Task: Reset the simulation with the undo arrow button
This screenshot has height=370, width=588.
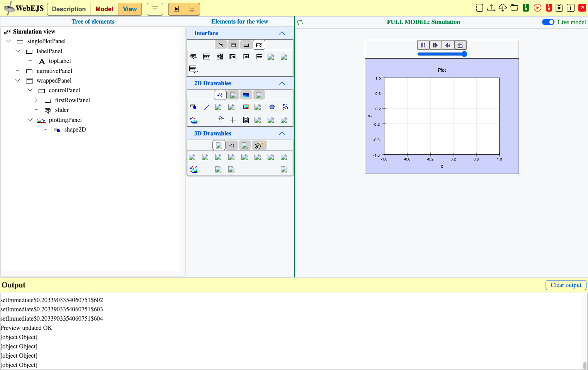Action: 460,45
